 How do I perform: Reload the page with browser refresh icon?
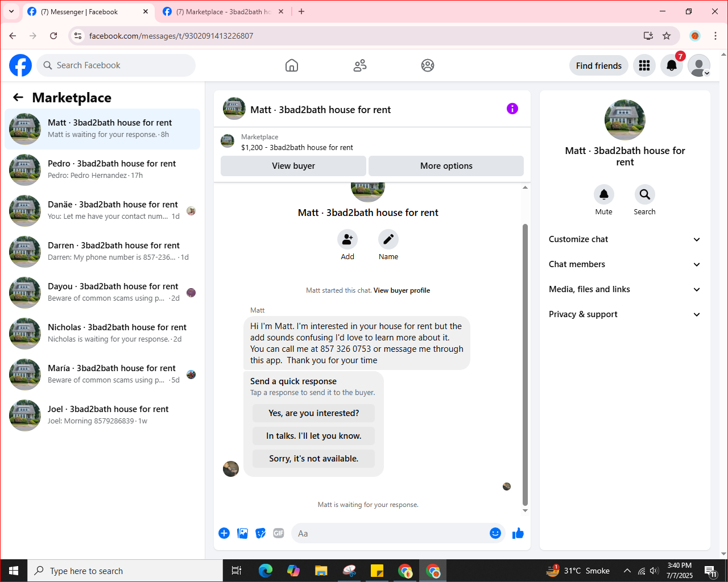click(53, 36)
